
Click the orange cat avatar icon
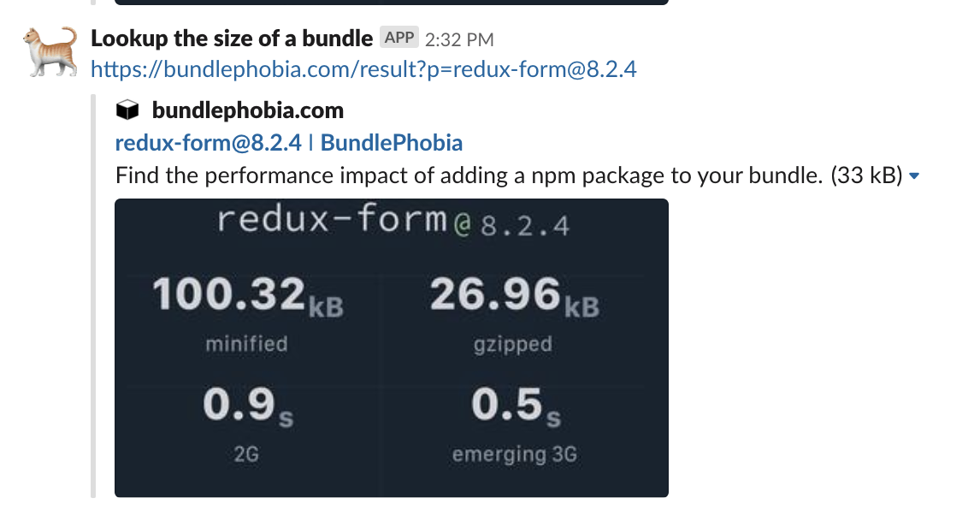click(46, 51)
